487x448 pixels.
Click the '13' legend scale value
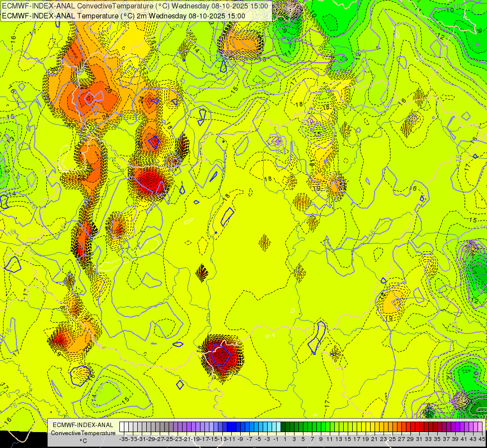point(339,439)
